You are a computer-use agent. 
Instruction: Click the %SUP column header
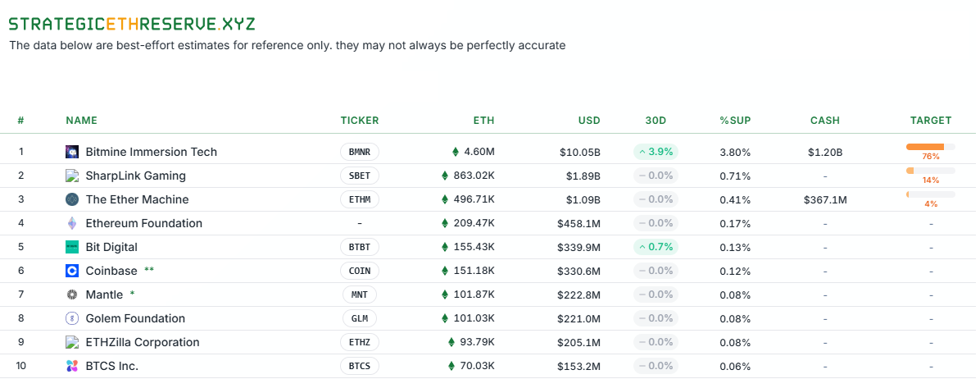click(x=735, y=121)
